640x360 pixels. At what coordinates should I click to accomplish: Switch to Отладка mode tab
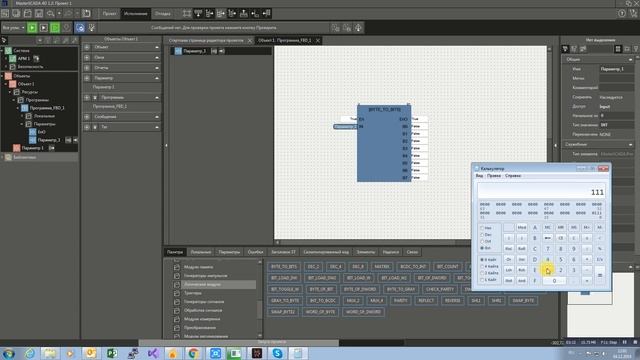(162, 13)
